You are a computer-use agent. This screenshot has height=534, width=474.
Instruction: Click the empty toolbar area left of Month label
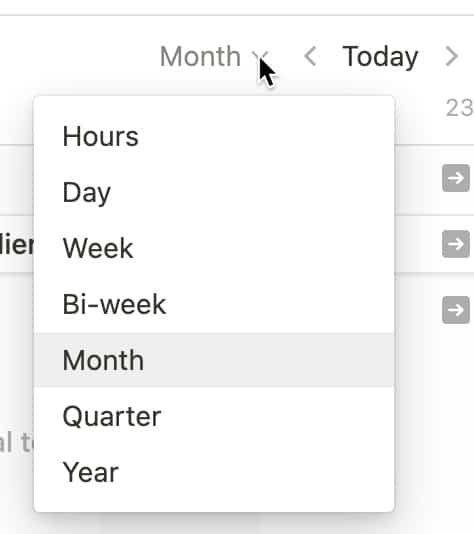point(78,57)
